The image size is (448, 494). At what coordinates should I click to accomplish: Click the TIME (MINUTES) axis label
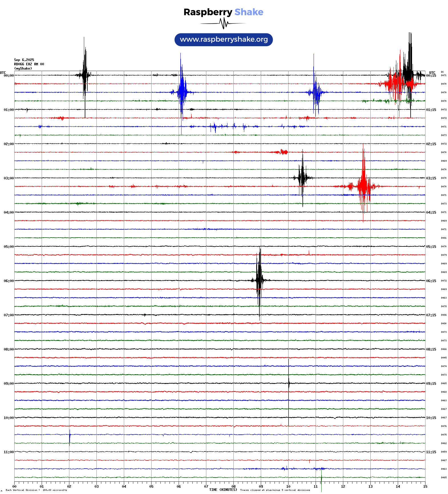pyautogui.click(x=223, y=490)
